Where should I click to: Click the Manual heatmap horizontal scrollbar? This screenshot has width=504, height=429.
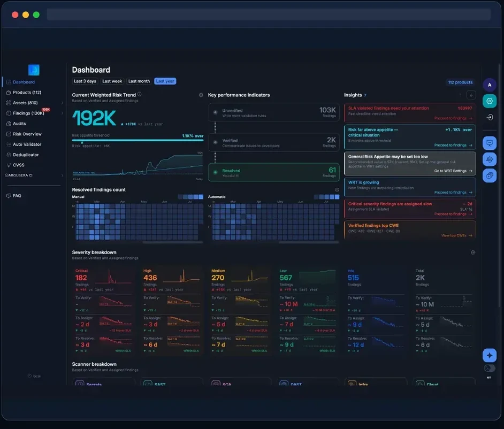coord(173,242)
